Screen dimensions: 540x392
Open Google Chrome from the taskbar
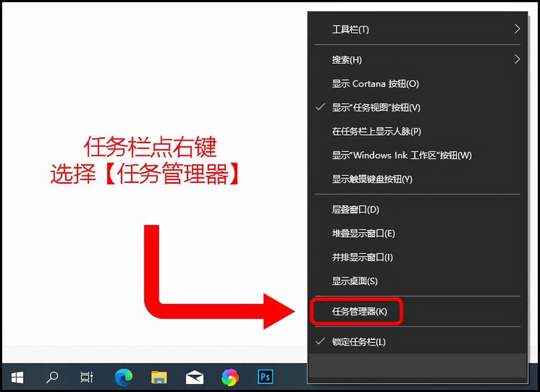coord(229,378)
